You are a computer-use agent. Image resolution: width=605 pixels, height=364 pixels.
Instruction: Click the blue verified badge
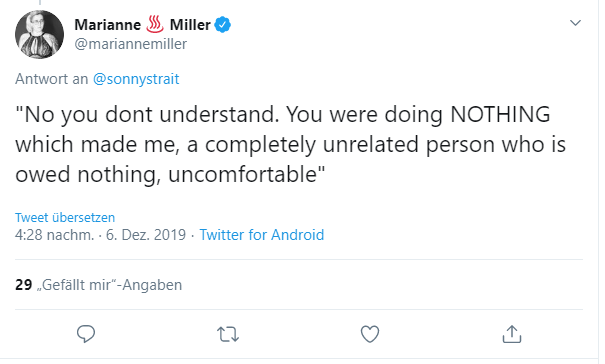[223, 25]
